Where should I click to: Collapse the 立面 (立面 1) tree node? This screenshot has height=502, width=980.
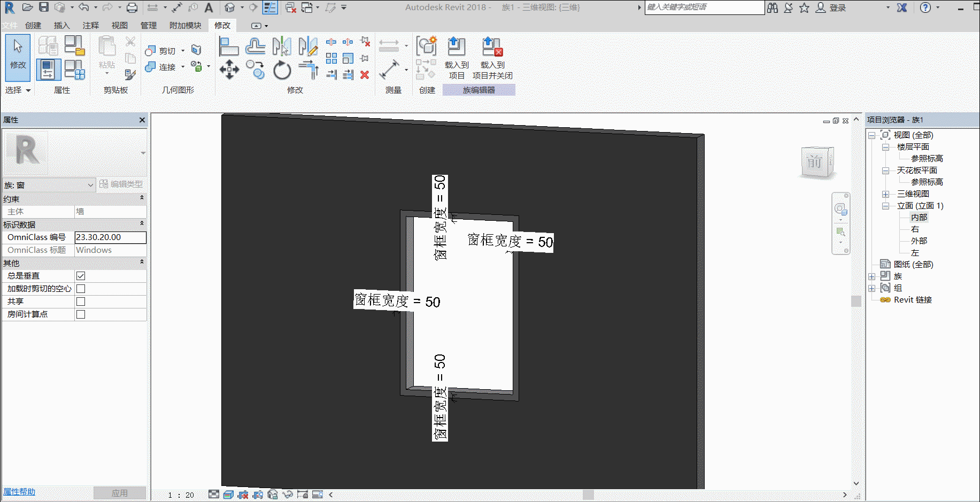(885, 206)
